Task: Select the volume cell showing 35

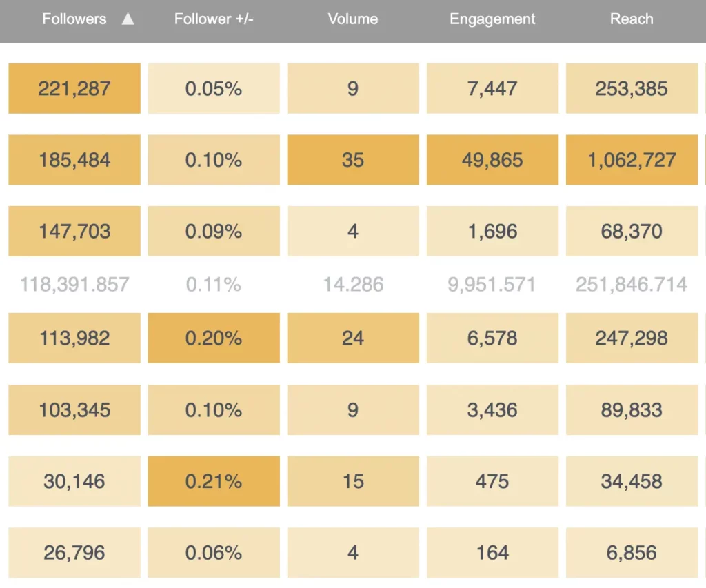Action: pos(353,160)
